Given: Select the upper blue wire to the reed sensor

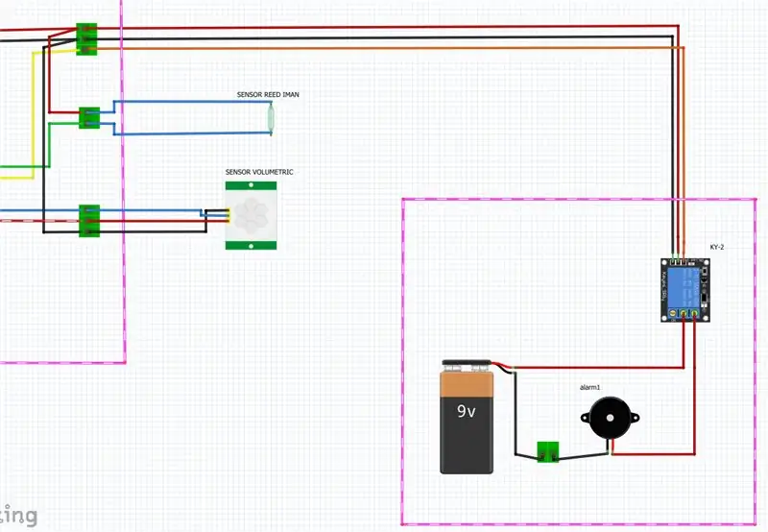Looking at the screenshot, I should pyautogui.click(x=191, y=102).
